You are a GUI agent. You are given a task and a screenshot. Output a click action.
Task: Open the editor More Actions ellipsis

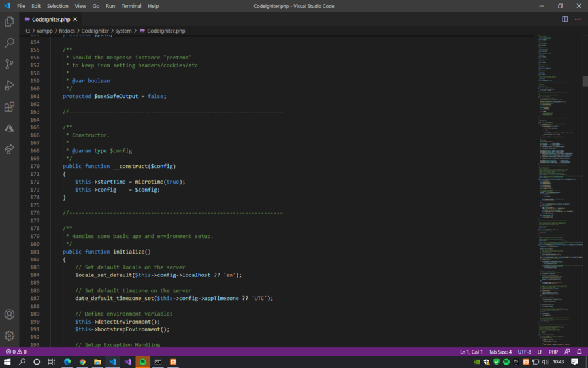pos(578,20)
